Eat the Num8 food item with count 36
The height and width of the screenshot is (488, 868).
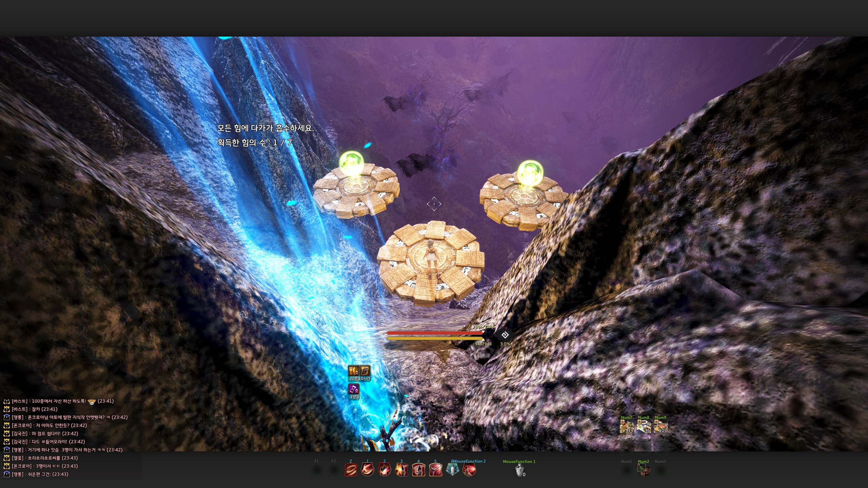[644, 427]
